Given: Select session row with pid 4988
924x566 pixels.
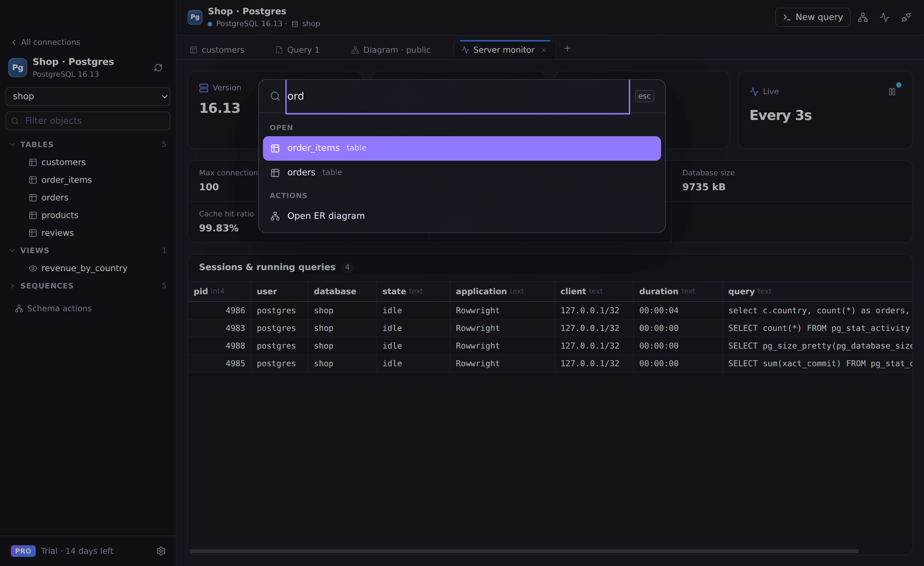Looking at the screenshot, I should [x=550, y=346].
